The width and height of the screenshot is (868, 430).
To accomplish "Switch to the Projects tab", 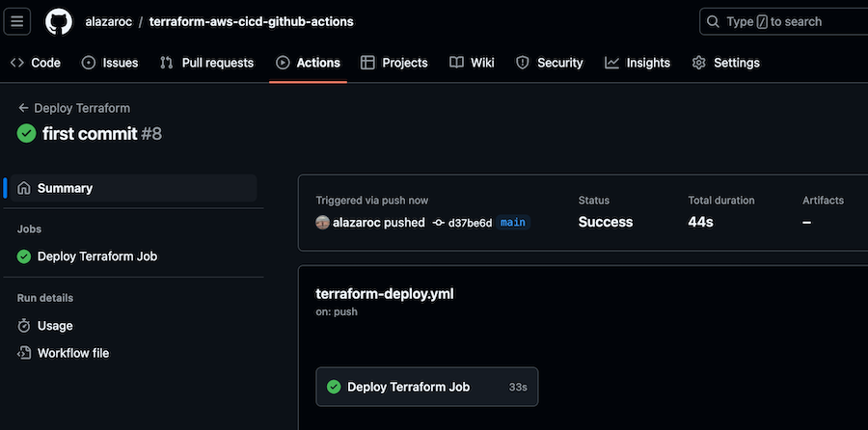I will [x=393, y=63].
